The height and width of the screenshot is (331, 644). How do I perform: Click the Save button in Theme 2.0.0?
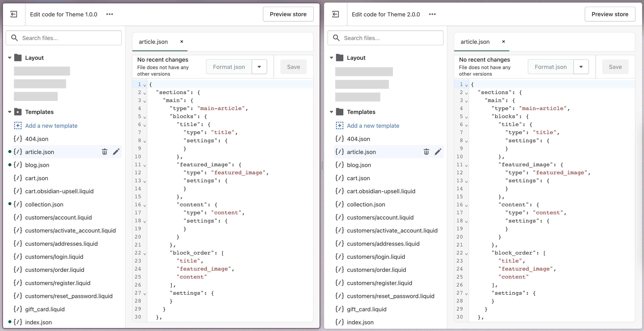(615, 67)
